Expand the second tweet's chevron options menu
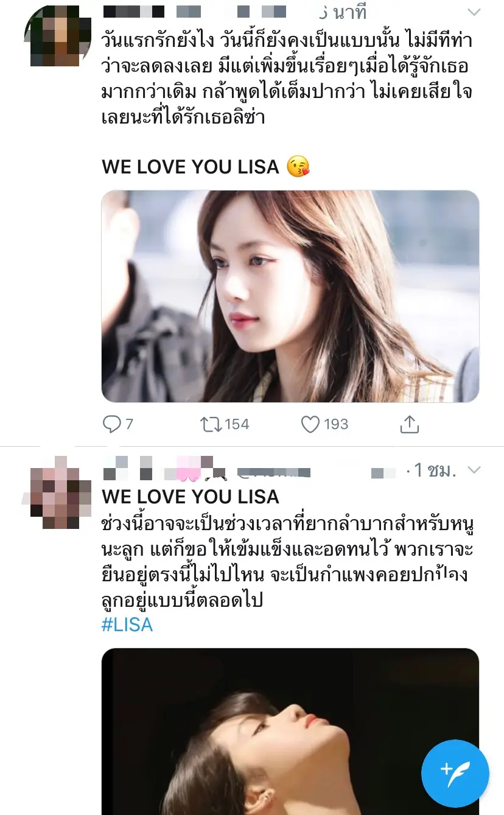Screen dimensions: 504x815 474,470
